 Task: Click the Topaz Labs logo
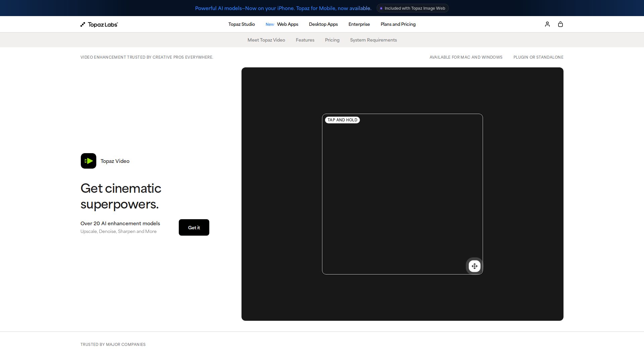99,24
